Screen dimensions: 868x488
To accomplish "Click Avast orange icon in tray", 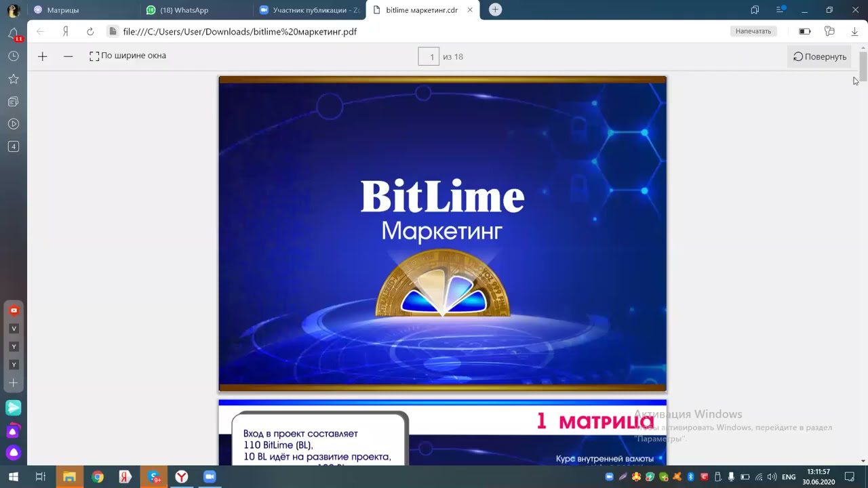I will point(677,477).
